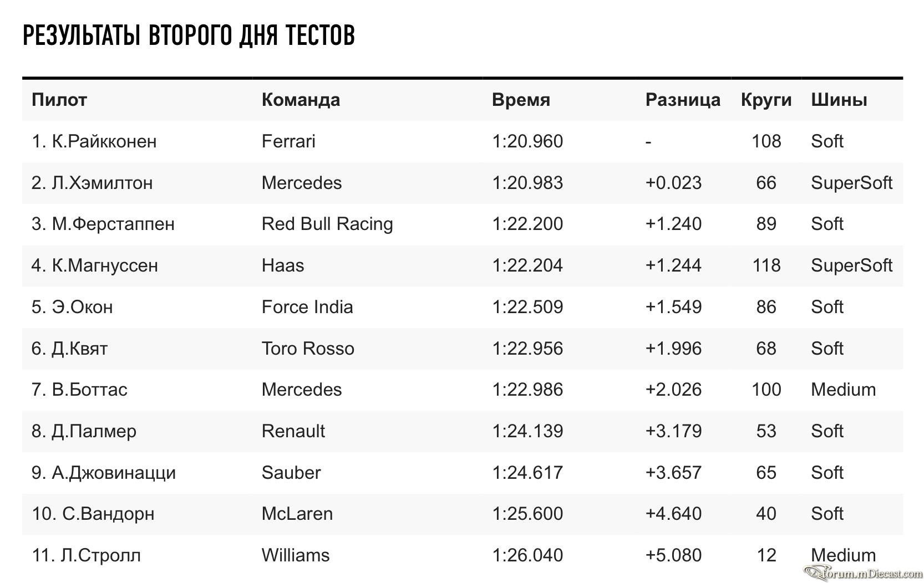
Task: Click the Разница column header
Action: coord(683,100)
